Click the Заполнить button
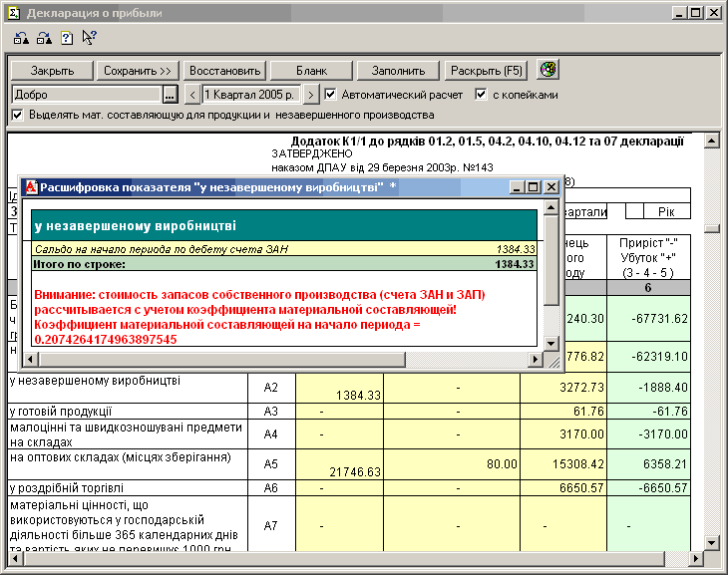This screenshot has width=728, height=575. pos(398,71)
